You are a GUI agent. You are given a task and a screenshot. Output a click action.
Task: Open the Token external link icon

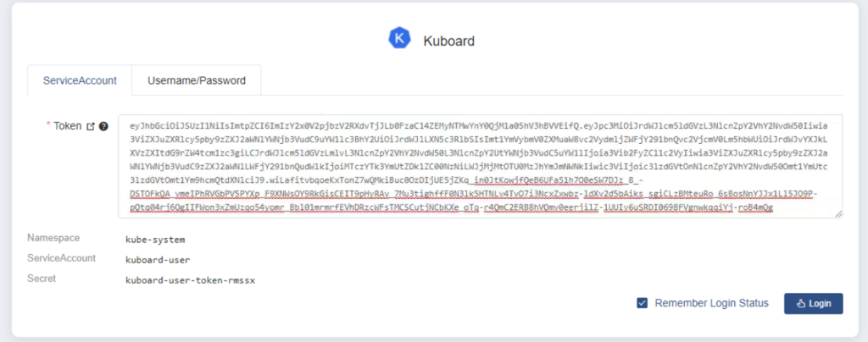coord(91,126)
